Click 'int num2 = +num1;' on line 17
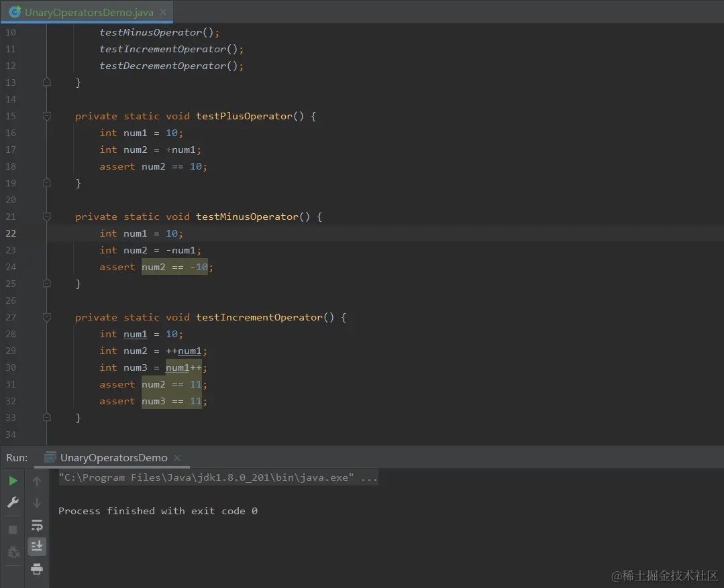 (x=150, y=150)
